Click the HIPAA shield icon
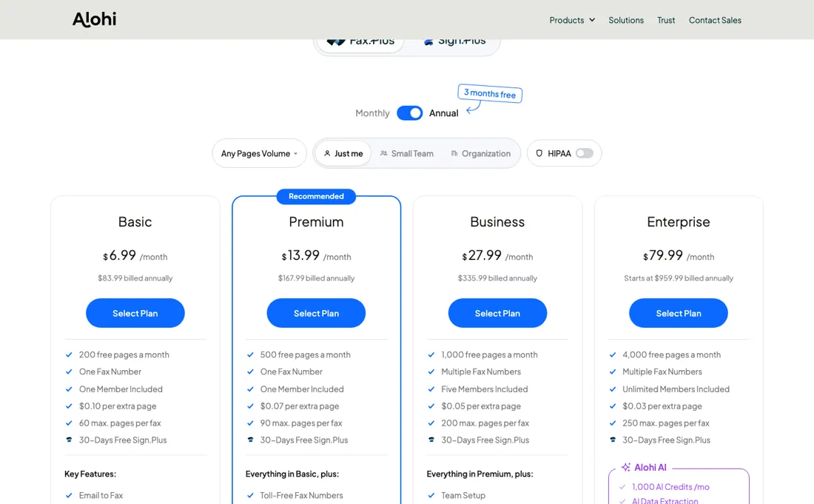 coord(539,153)
